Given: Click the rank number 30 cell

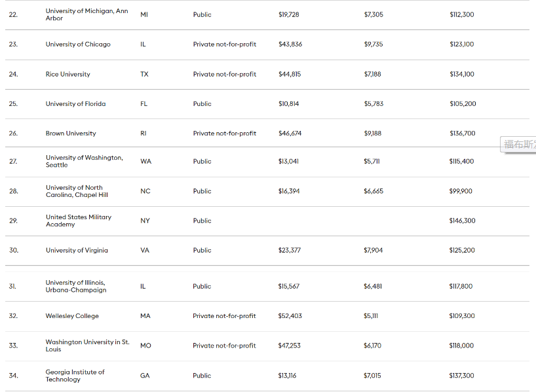Looking at the screenshot, I should pyautogui.click(x=13, y=251).
